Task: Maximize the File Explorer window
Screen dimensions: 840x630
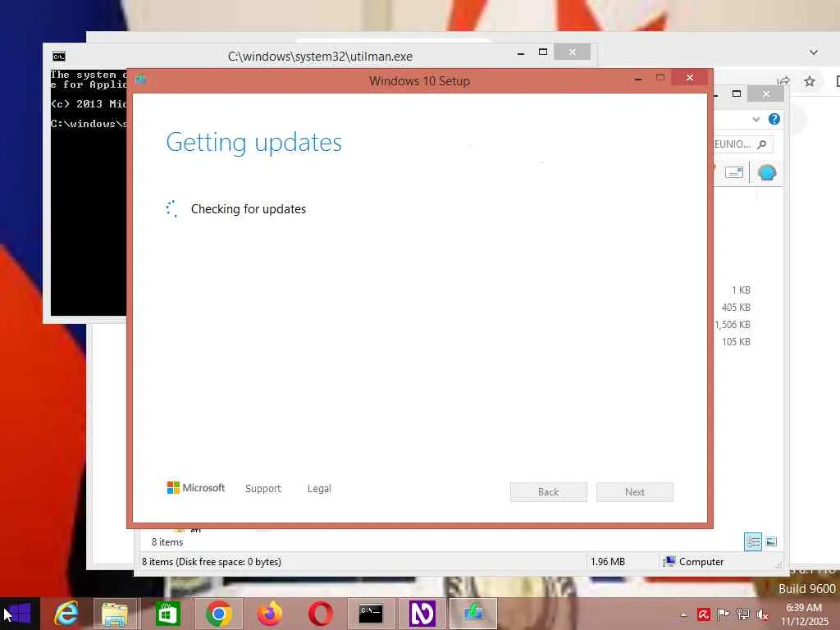Action: pos(737,94)
